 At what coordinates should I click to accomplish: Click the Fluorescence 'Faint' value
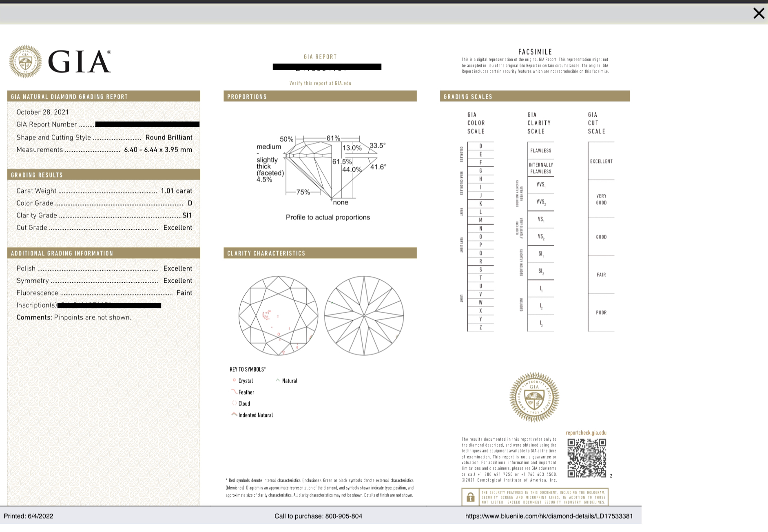coord(184,293)
